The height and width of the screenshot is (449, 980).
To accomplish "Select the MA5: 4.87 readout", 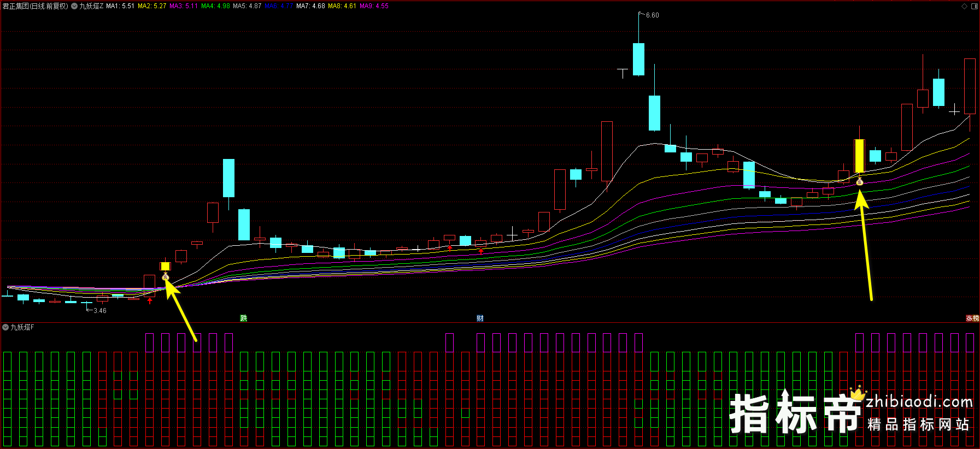I will [x=247, y=6].
